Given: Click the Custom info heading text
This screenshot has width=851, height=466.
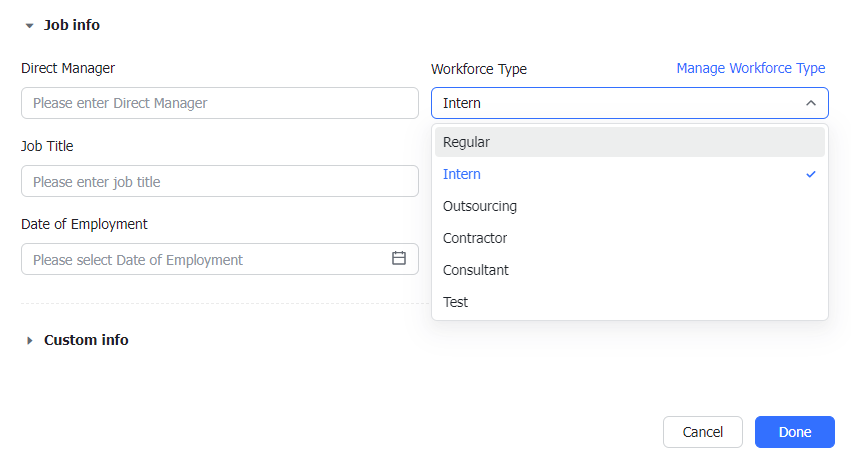Looking at the screenshot, I should pos(86,340).
